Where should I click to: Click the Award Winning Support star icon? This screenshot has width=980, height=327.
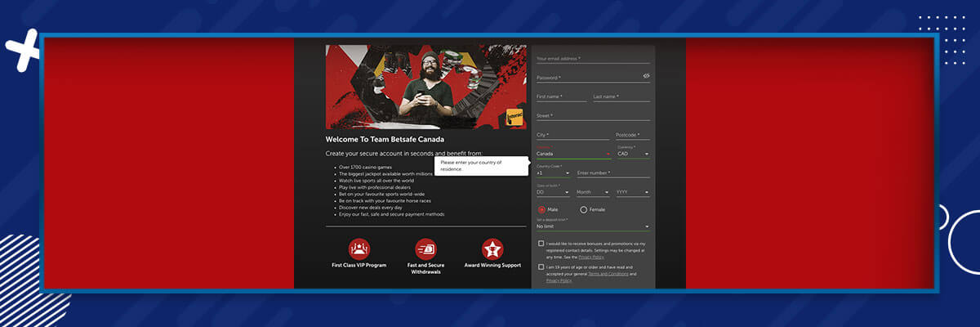point(492,249)
